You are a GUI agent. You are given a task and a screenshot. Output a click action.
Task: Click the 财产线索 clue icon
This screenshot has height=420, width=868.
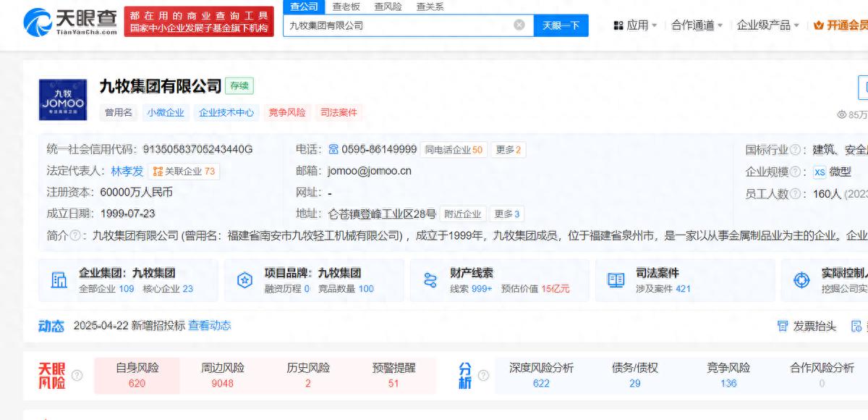tap(430, 280)
